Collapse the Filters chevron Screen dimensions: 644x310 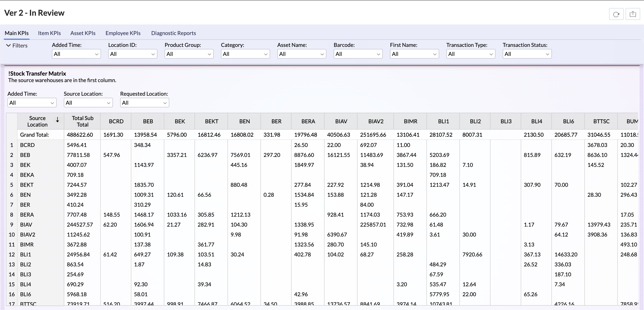pyautogui.click(x=8, y=45)
